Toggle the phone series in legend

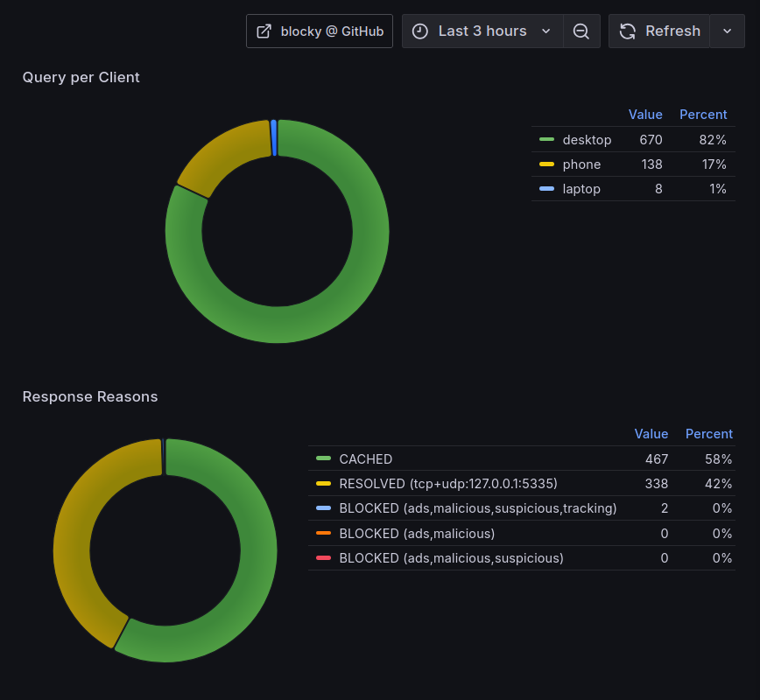[581, 164]
